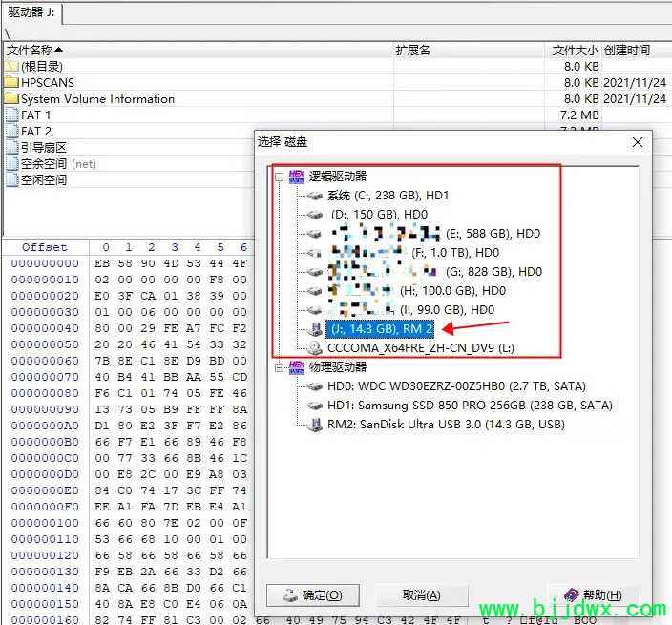
Task: Collapse the 逻辑驱动器 tree node
Action: pos(280,177)
